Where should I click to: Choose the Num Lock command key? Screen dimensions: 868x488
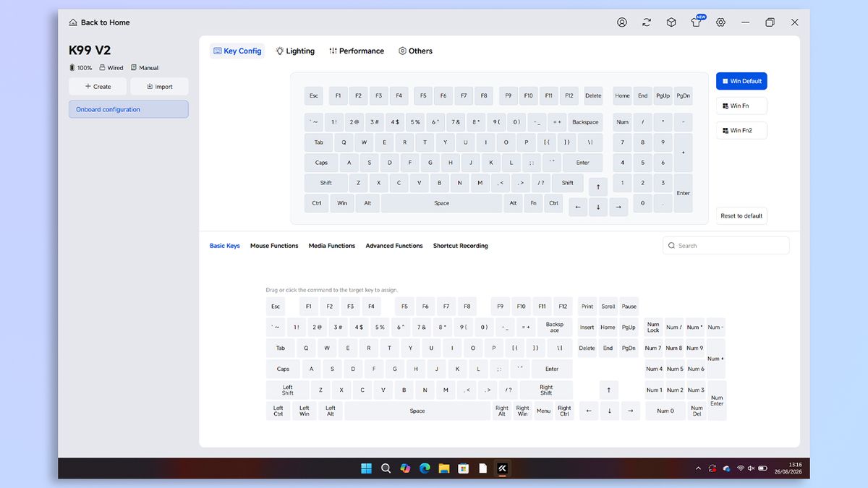point(653,328)
